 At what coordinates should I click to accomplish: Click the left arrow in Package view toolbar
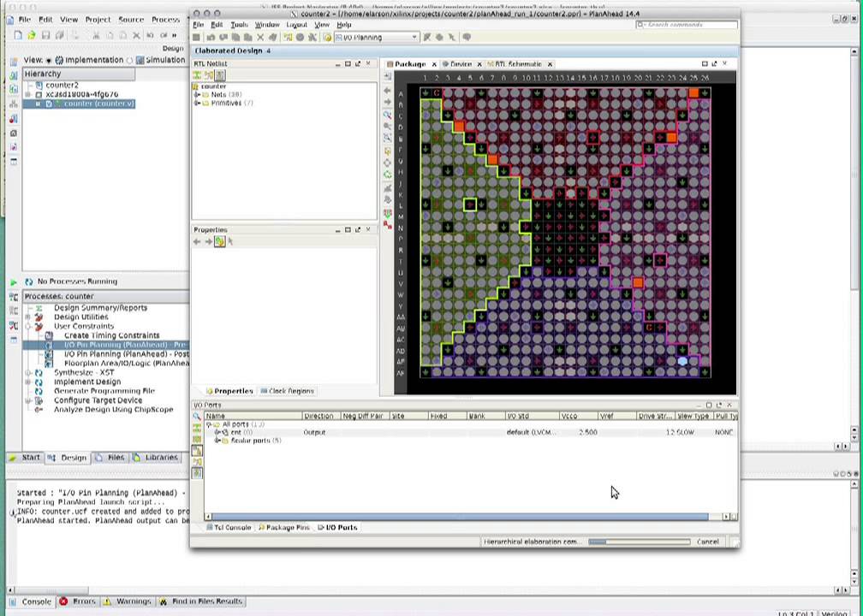pyautogui.click(x=388, y=91)
